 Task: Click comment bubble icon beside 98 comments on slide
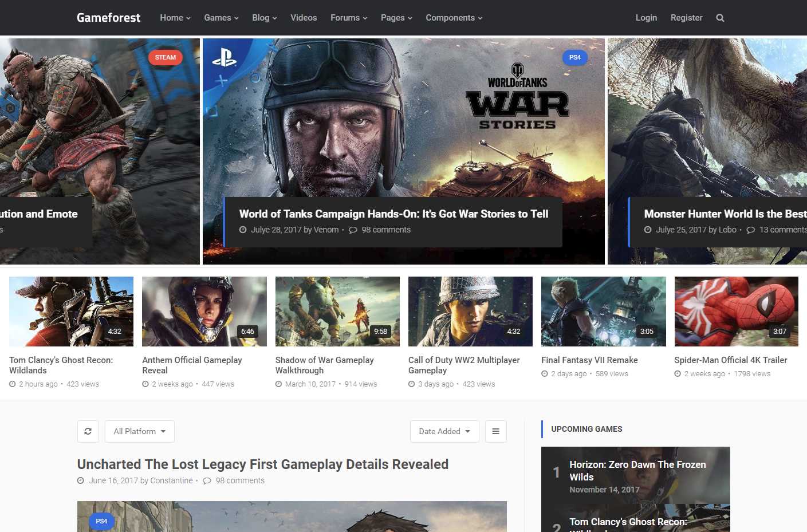point(353,230)
